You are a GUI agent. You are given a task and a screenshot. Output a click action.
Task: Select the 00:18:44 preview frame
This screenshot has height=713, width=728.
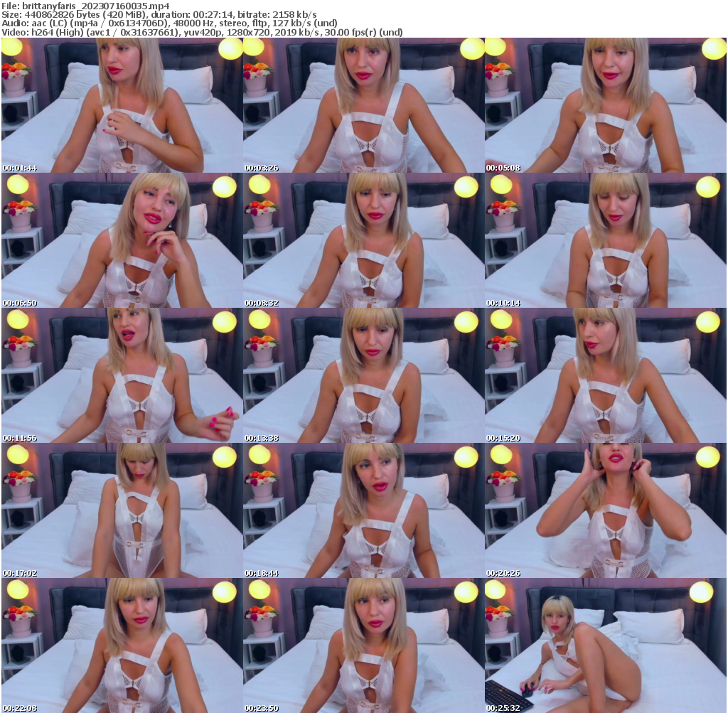[x=364, y=508]
